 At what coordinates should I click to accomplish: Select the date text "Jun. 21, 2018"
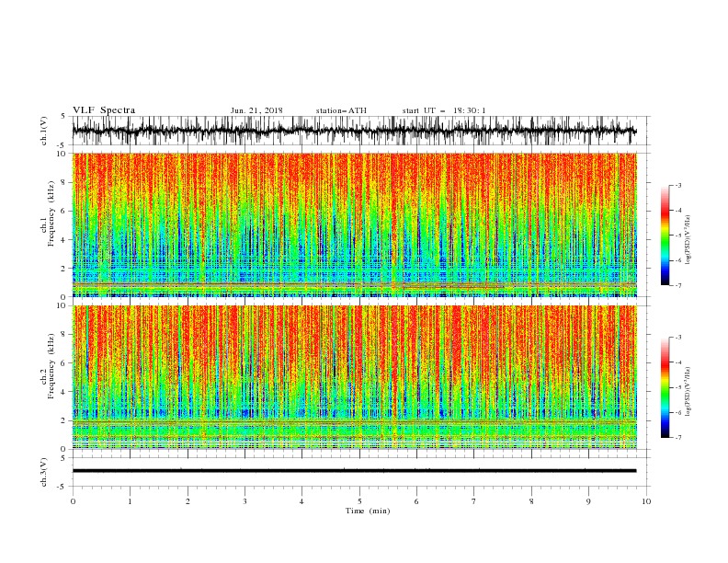(x=256, y=110)
